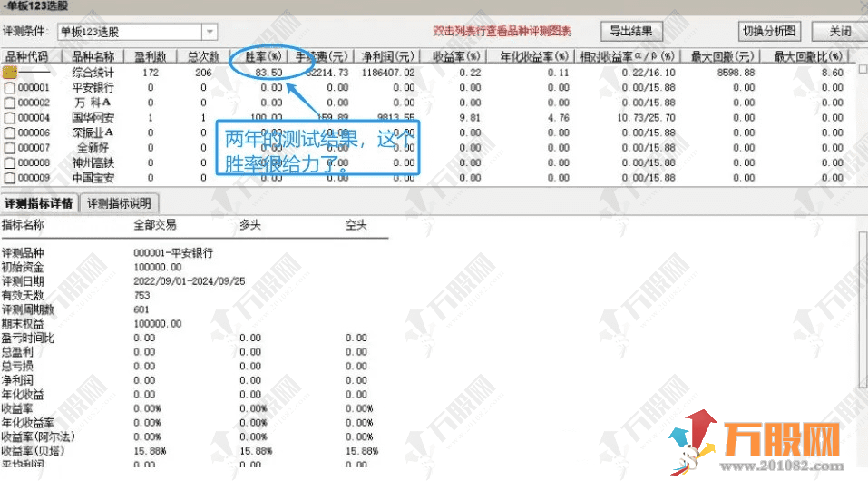Viewport: 868px width, 481px height.
Task: Click the 全部交易 column heading
Action: (155, 224)
